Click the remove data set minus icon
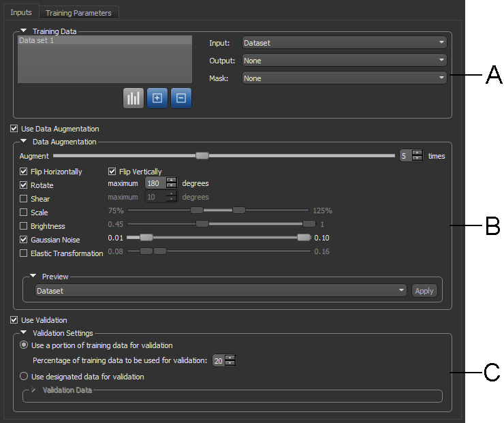The height and width of the screenshot is (423, 504). 181,98
